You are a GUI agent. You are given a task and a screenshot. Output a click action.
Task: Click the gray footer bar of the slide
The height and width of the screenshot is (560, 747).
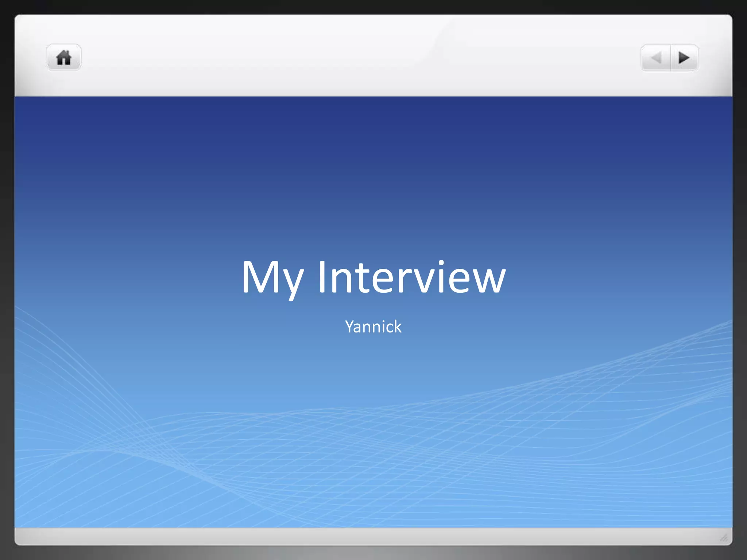(x=373, y=536)
